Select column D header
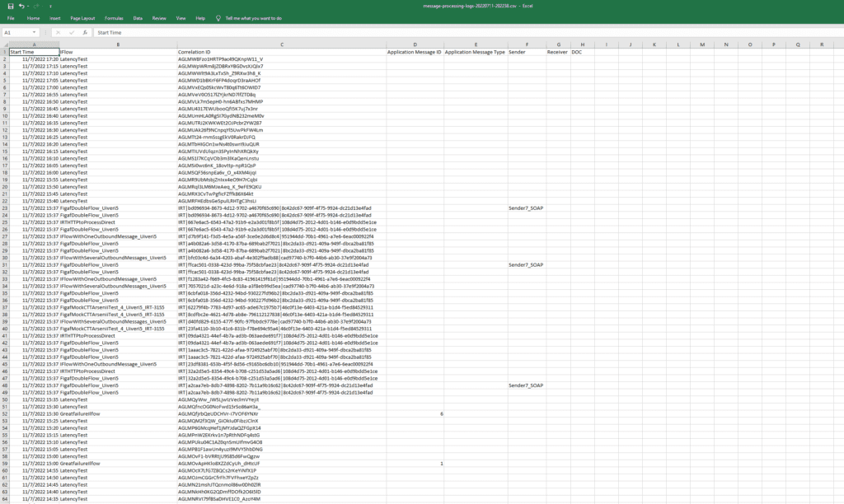The image size is (844, 504). (x=415, y=44)
